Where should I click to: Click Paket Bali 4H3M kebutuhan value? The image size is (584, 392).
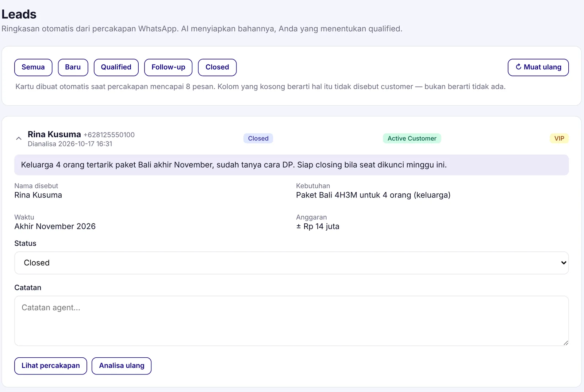coord(373,195)
